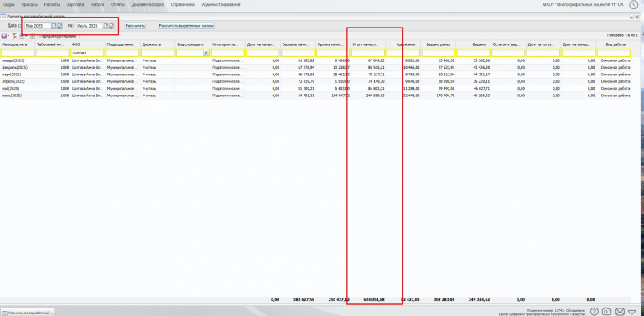Screen dimensions: 644x316
Task: Click the Рассчитать button
Action: click(136, 25)
